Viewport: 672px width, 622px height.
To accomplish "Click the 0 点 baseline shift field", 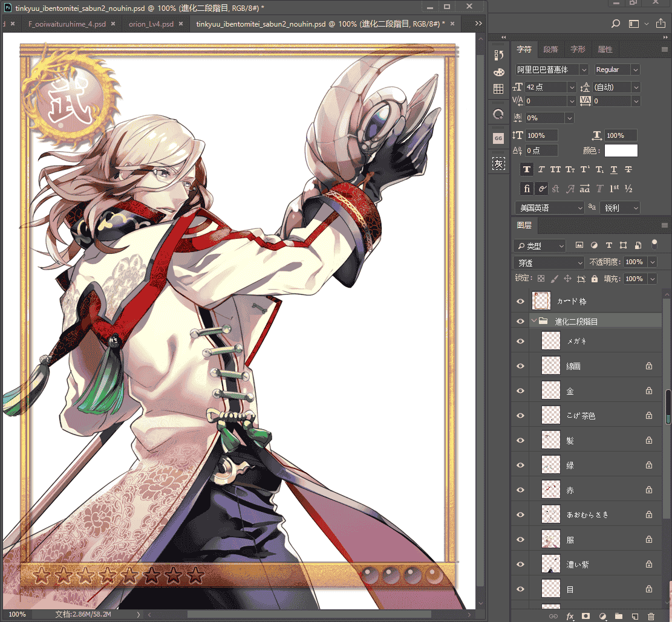I will point(542,151).
